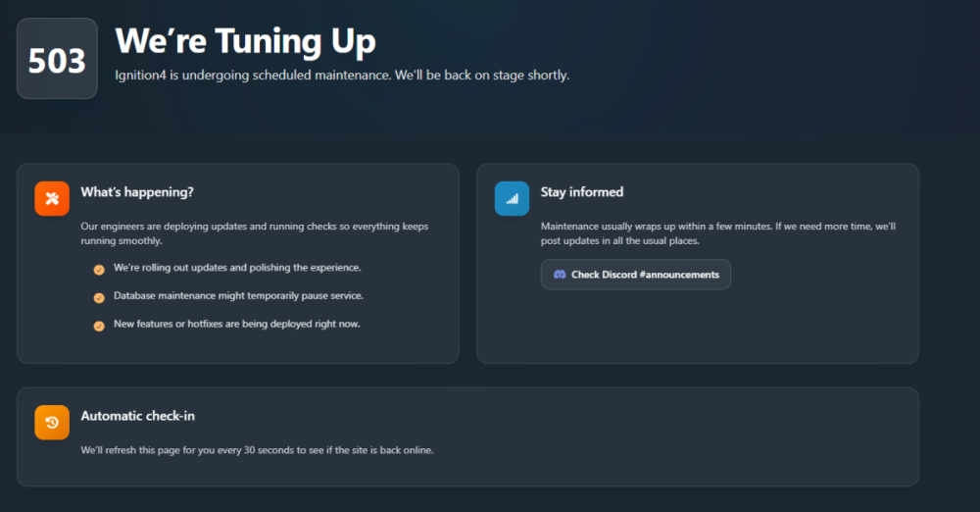Viewport: 980px width, 512px height.
Task: Click the Ignition4 scheduled maintenance subtitle
Action: click(x=341, y=76)
